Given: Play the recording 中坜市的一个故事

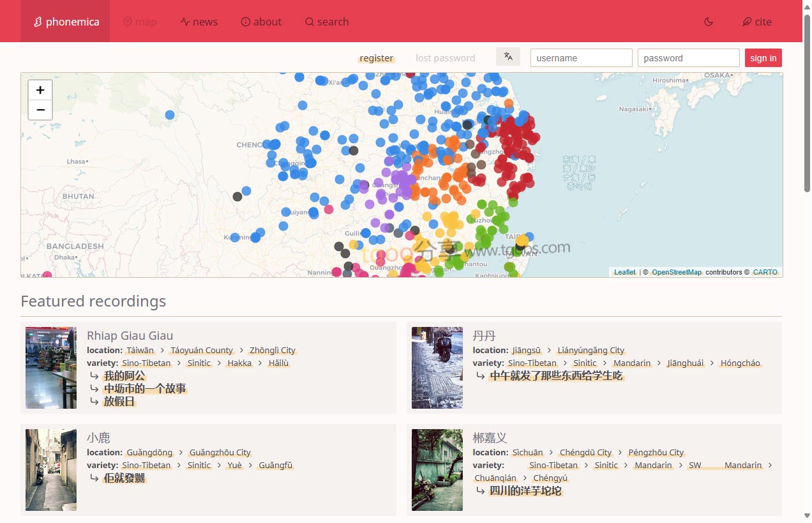Looking at the screenshot, I should (x=145, y=389).
